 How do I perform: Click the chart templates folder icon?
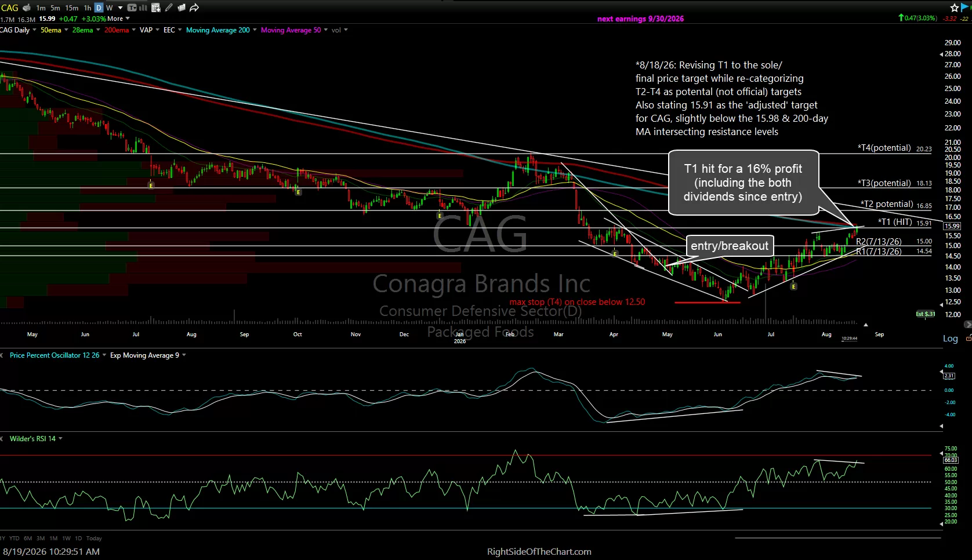[x=182, y=8]
